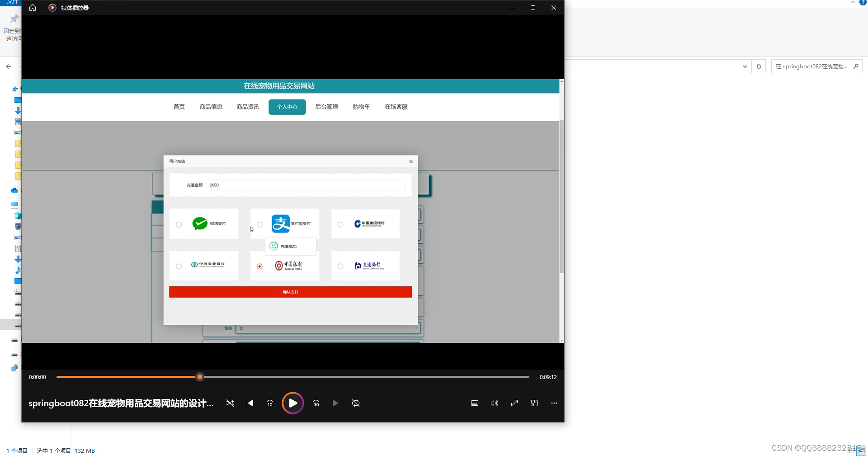868x456 pixels.
Task: Collapse the File Explorer ribbon chevron
Action: point(853,2)
